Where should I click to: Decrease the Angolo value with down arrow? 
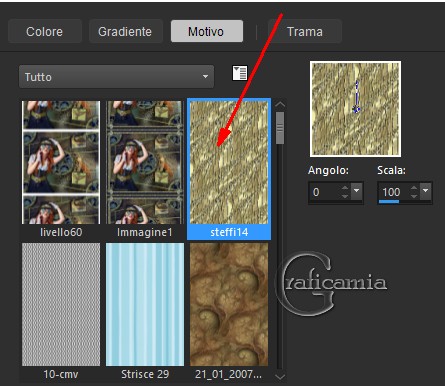[345, 196]
